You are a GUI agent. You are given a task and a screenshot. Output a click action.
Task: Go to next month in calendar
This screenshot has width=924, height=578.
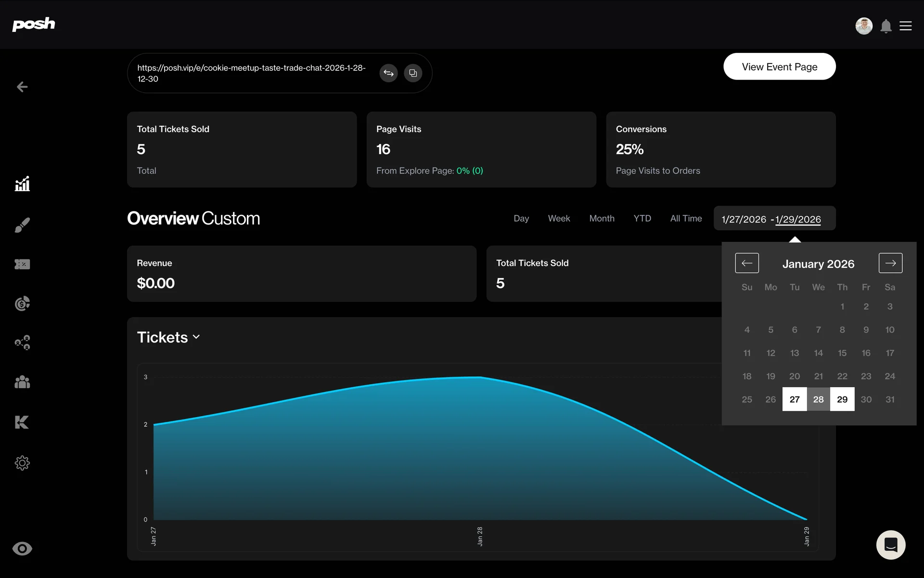(890, 263)
